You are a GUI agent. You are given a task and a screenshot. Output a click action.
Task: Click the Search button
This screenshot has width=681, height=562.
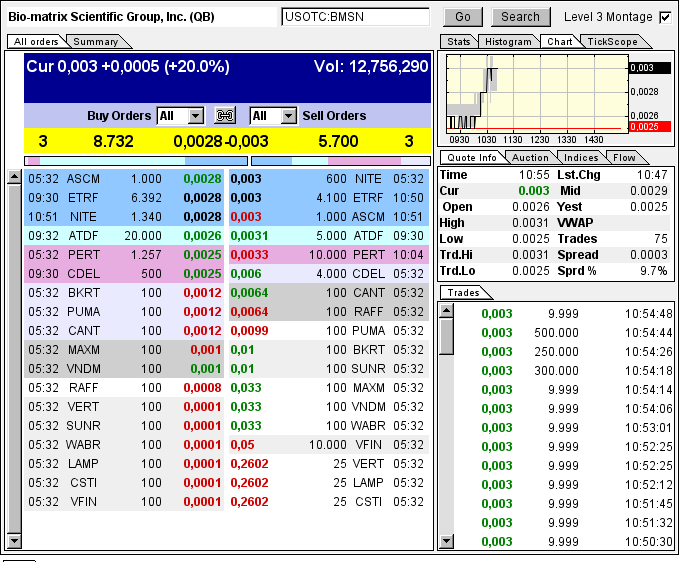(520, 17)
